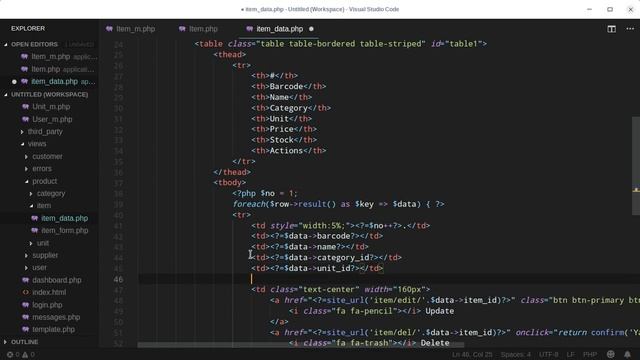This screenshot has width=640, height=360.
Task: Open the editor more actions menu
Action: coord(630,29)
